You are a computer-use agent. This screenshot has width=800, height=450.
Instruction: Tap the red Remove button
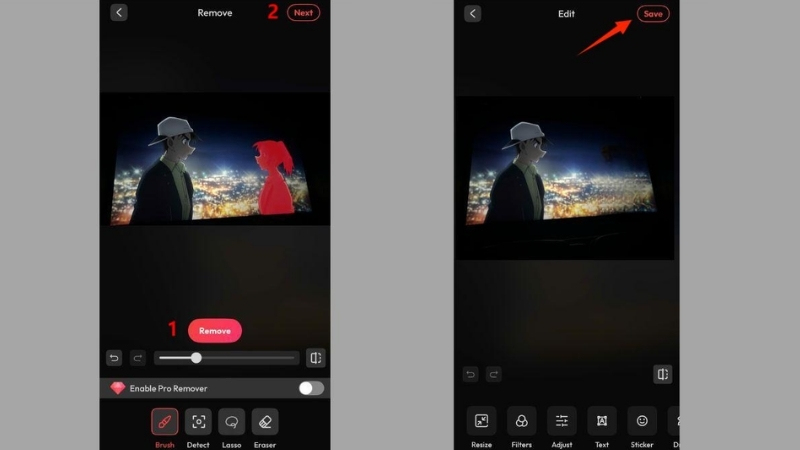(x=215, y=331)
